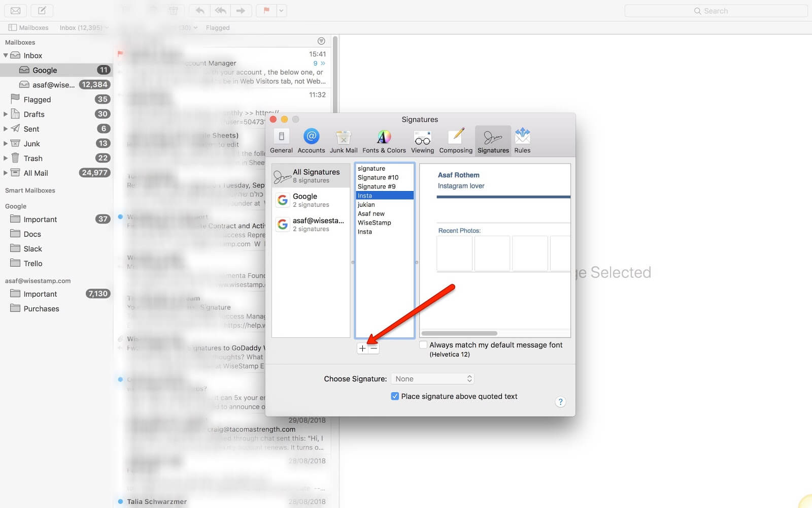The height and width of the screenshot is (508, 812).
Task: Open the General preferences pane
Action: (281, 140)
